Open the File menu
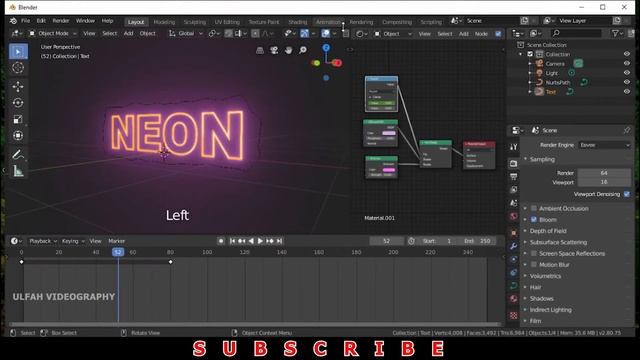The height and width of the screenshot is (360, 640). 25,20
